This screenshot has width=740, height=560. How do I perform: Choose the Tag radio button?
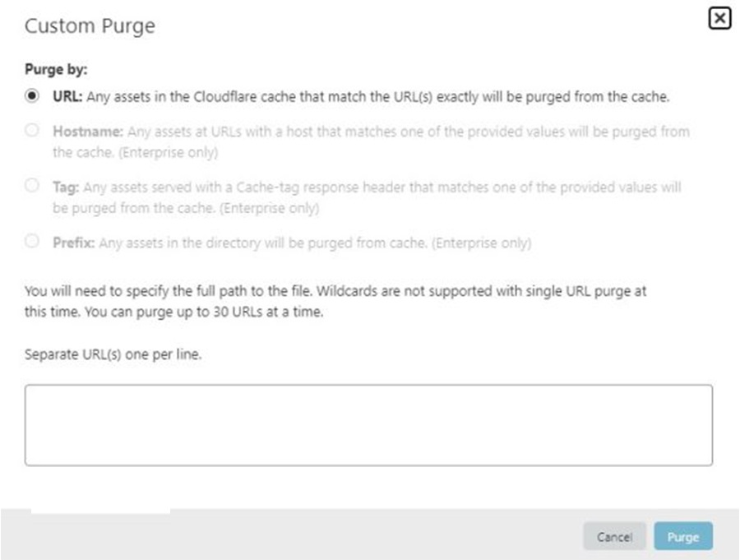click(32, 186)
